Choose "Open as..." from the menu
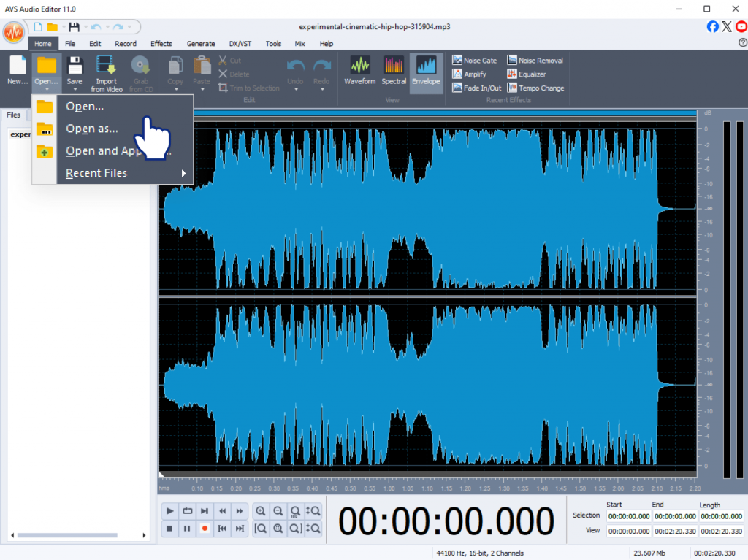The height and width of the screenshot is (560, 748). tap(92, 129)
